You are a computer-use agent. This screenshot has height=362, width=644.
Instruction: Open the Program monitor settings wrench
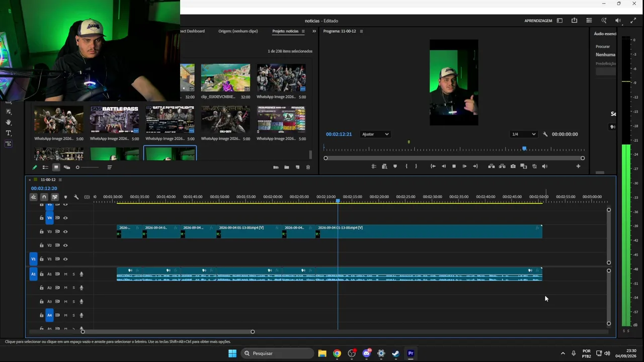click(x=545, y=134)
